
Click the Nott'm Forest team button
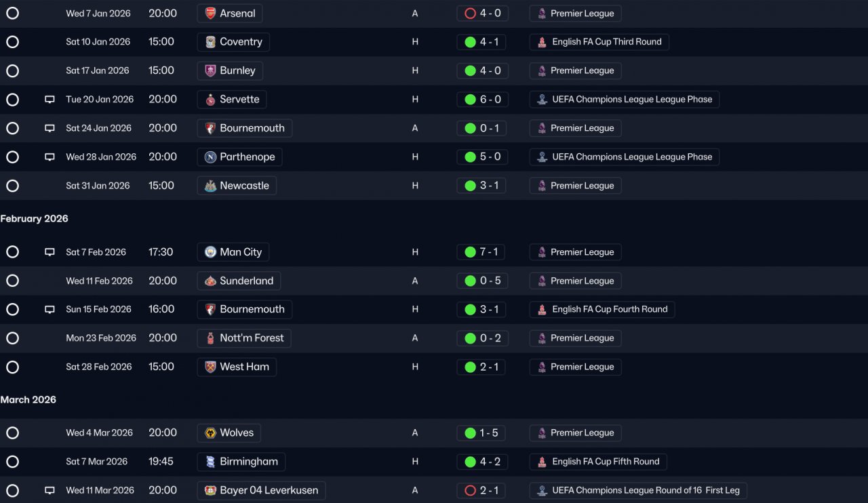244,338
